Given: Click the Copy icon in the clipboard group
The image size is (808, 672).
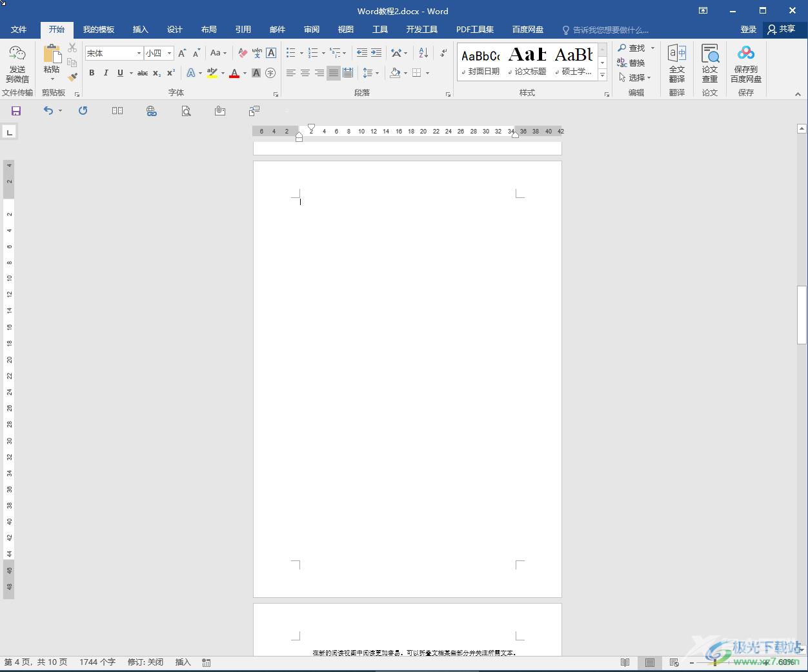Looking at the screenshot, I should coord(72,63).
